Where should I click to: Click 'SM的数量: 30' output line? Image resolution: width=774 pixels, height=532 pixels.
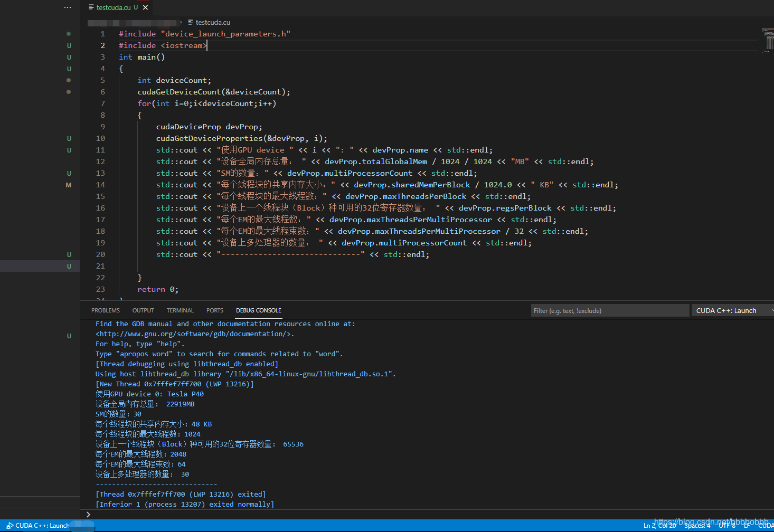[x=118, y=414]
